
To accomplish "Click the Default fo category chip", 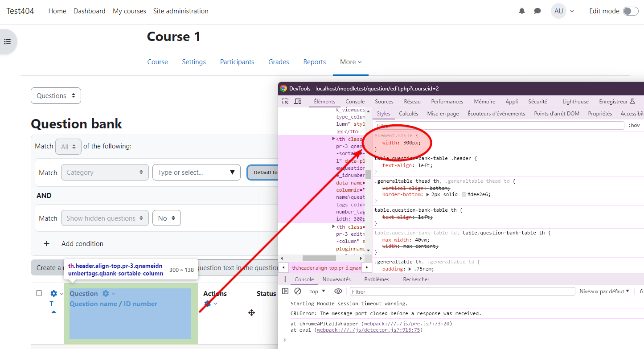I will [263, 172].
